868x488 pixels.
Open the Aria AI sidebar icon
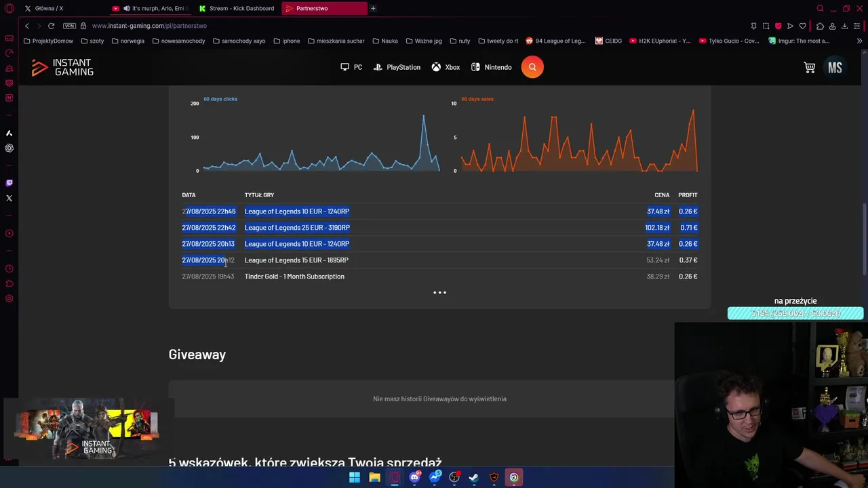point(9,134)
